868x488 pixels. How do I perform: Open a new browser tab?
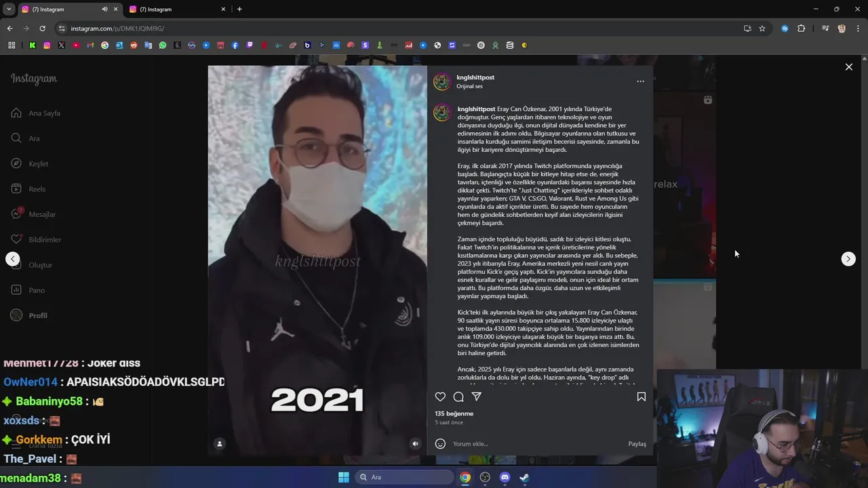239,9
